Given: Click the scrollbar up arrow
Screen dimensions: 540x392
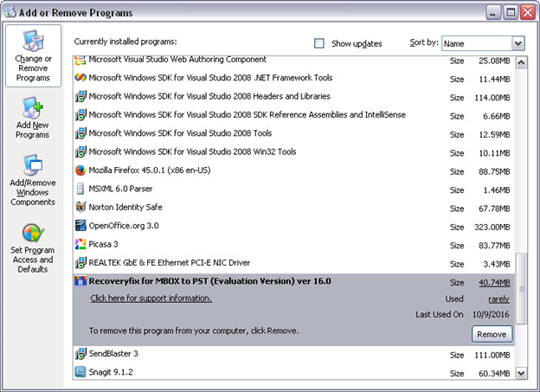Looking at the screenshot, I should click(x=522, y=62).
